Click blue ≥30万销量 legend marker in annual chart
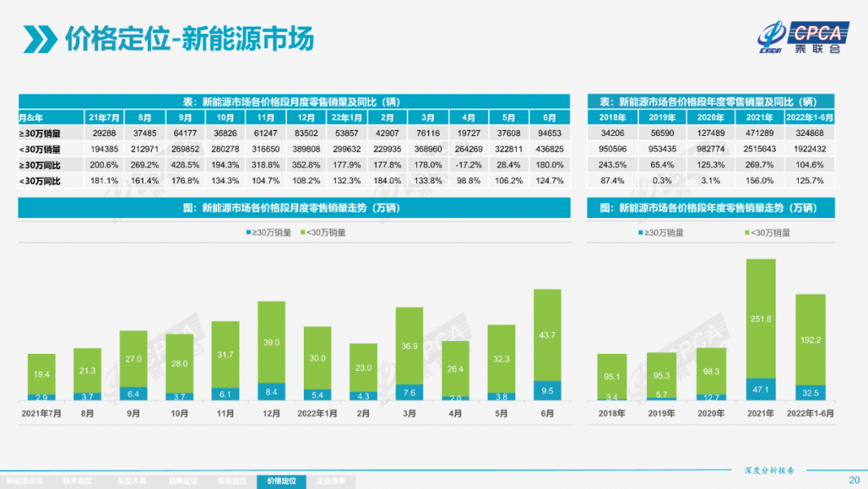This screenshot has width=868, height=489. [641, 233]
